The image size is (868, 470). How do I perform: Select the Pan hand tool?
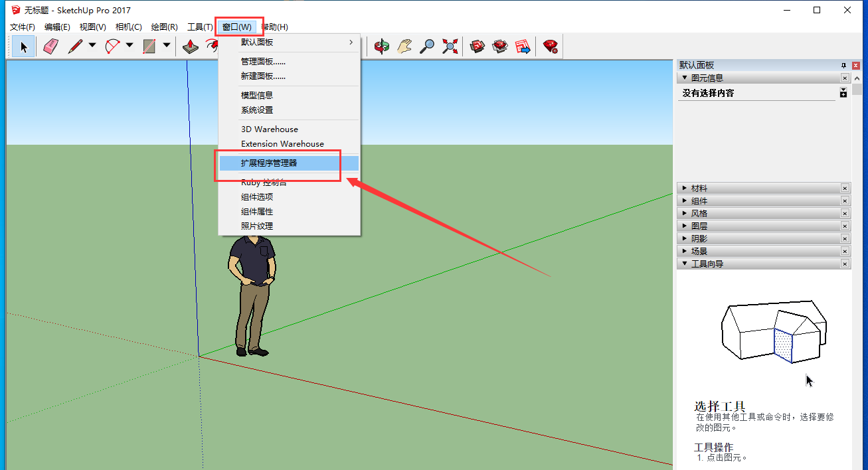pos(404,46)
